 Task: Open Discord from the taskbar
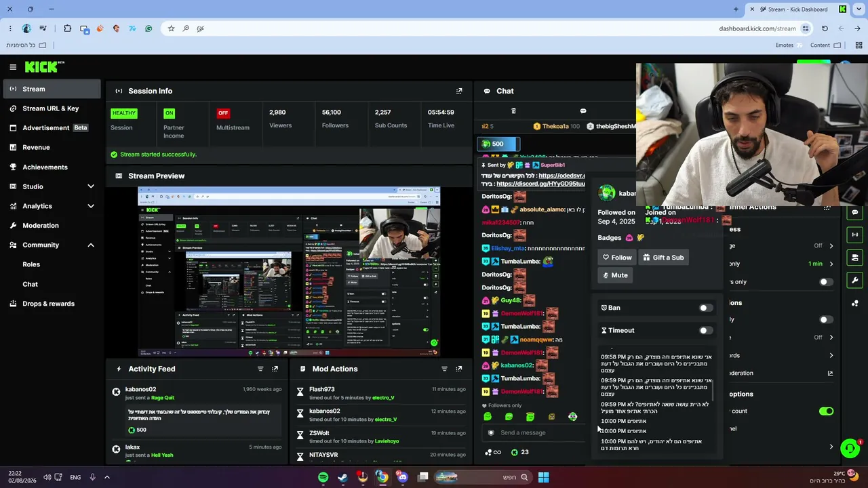click(x=402, y=477)
